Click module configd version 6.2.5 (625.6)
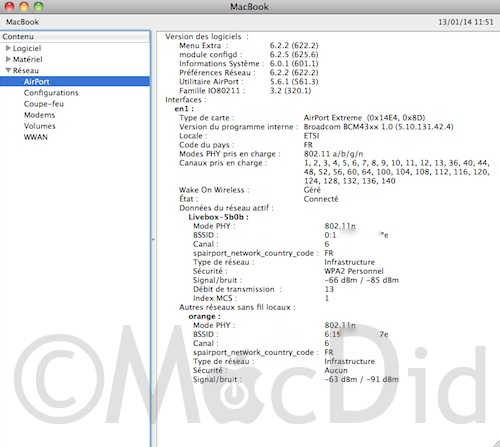 [x=294, y=54]
